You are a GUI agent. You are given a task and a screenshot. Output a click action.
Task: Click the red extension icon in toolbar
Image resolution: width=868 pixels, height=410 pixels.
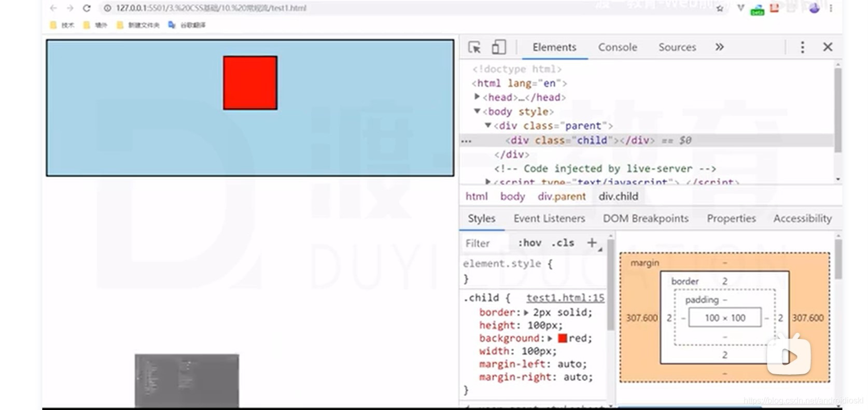pyautogui.click(x=775, y=8)
